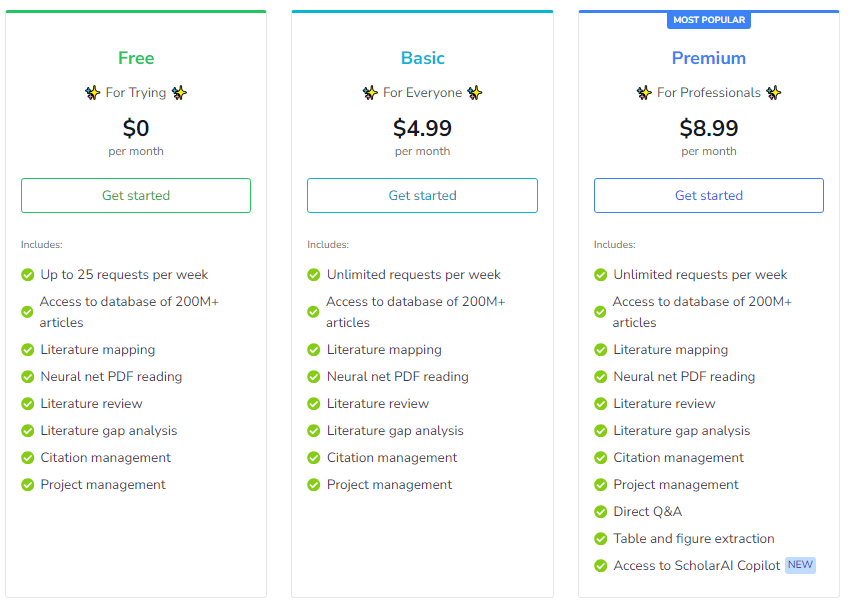The image size is (850, 603).
Task: Click the check icon next to Direct Q&A
Action: (x=599, y=511)
